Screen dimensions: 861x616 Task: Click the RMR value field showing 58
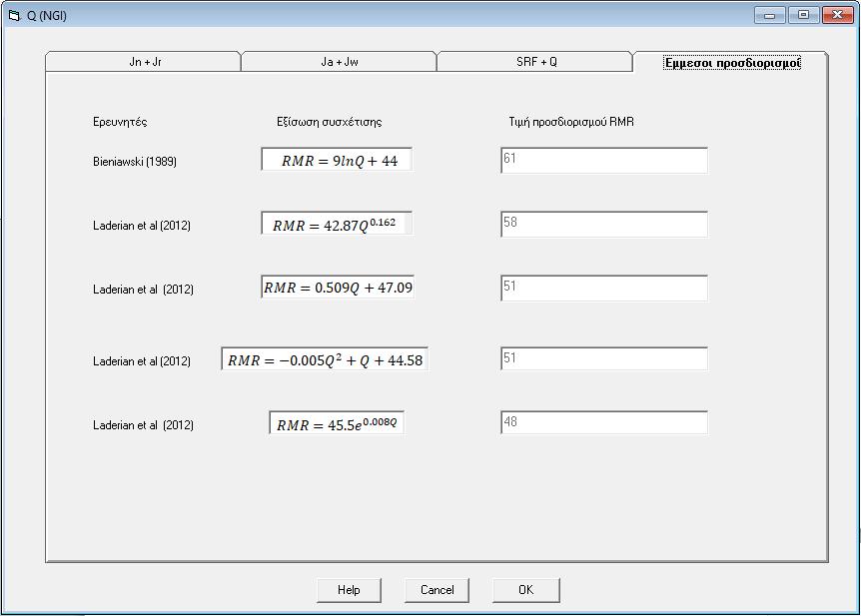tap(604, 224)
